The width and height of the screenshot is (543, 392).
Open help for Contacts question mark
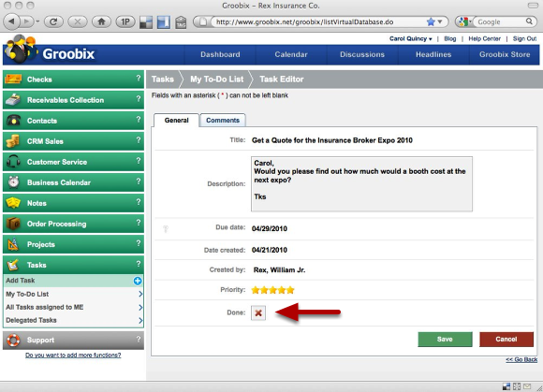pyautogui.click(x=139, y=120)
